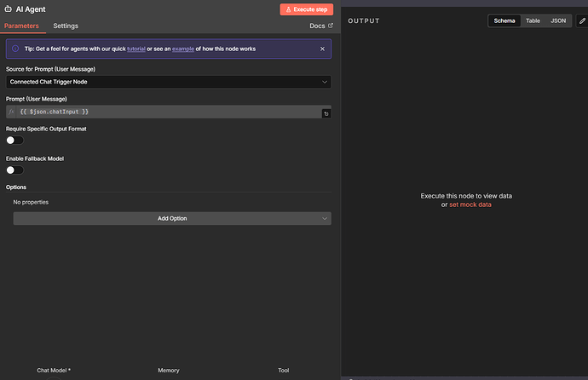The image size is (588, 380).
Task: Switch output view to Schema
Action: coord(504,20)
